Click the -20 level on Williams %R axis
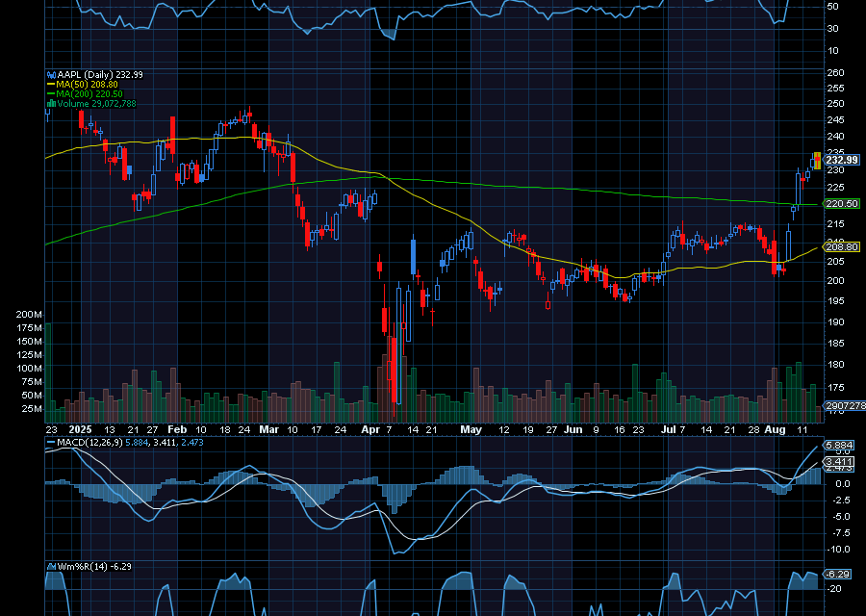866x616 pixels. point(834,589)
